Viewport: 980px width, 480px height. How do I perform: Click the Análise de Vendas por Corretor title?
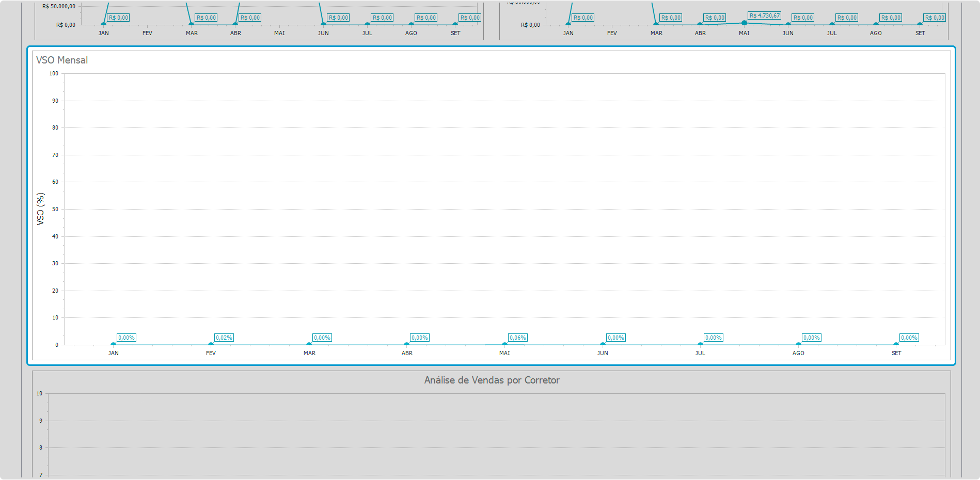pos(492,380)
